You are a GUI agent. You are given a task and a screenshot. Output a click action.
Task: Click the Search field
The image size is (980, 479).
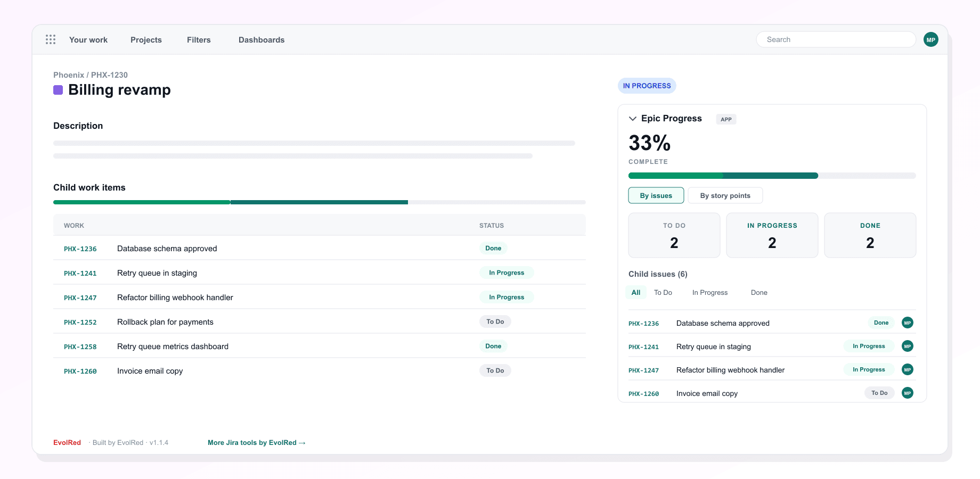tap(836, 39)
